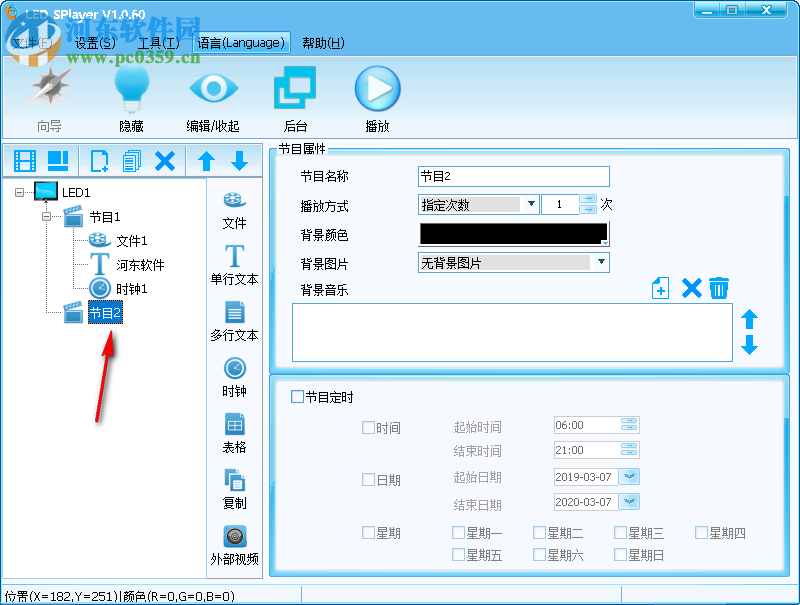The width and height of the screenshot is (800, 605).
Task: Add a 文件 item from the sidebar
Action: (234, 207)
